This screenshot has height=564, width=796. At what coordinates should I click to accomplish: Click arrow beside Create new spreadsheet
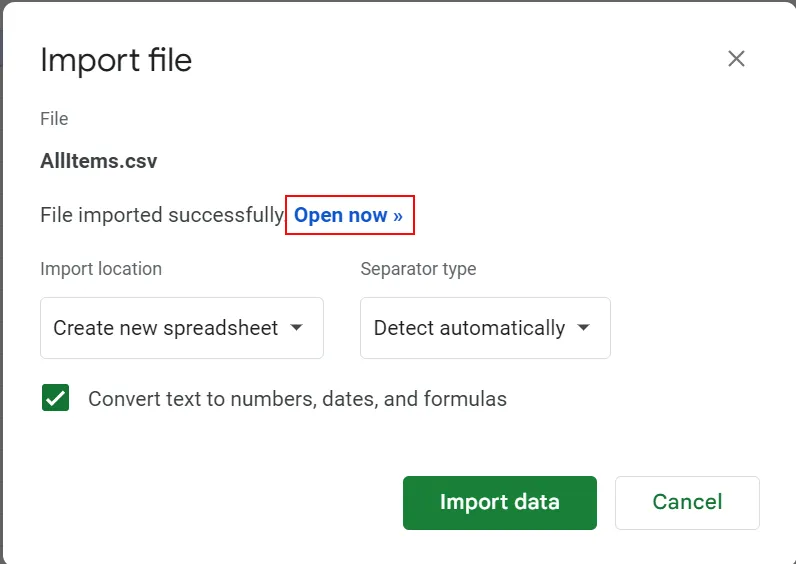(296, 328)
